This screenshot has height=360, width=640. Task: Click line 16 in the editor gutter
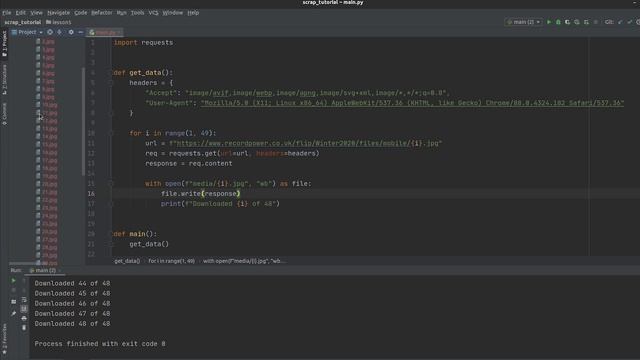(91, 193)
